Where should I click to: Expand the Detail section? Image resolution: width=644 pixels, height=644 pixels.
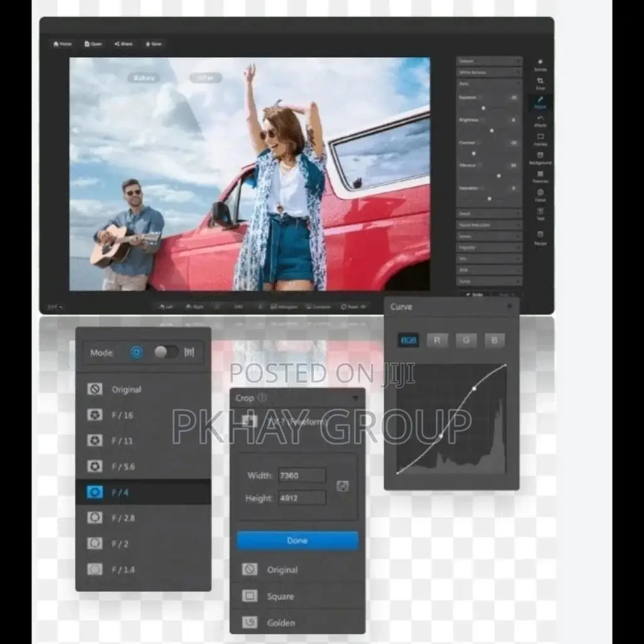(x=489, y=214)
